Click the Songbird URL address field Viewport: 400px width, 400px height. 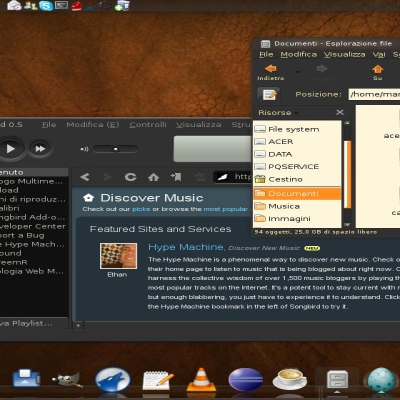[x=233, y=177]
